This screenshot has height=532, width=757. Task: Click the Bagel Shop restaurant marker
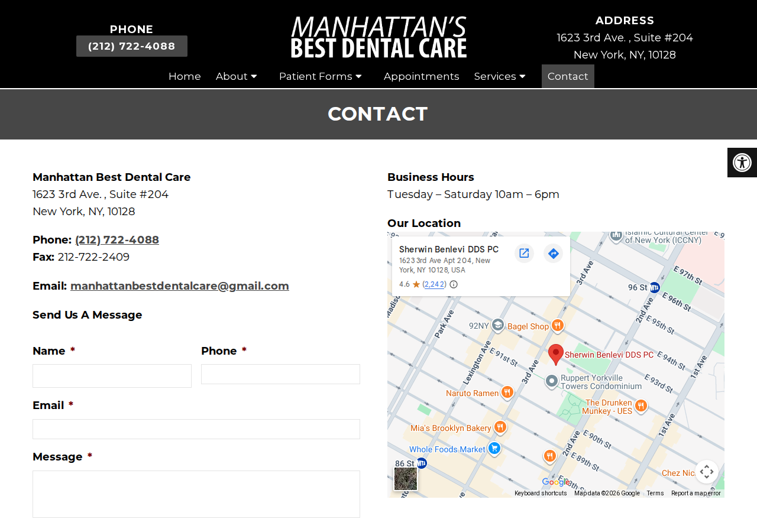point(557,326)
